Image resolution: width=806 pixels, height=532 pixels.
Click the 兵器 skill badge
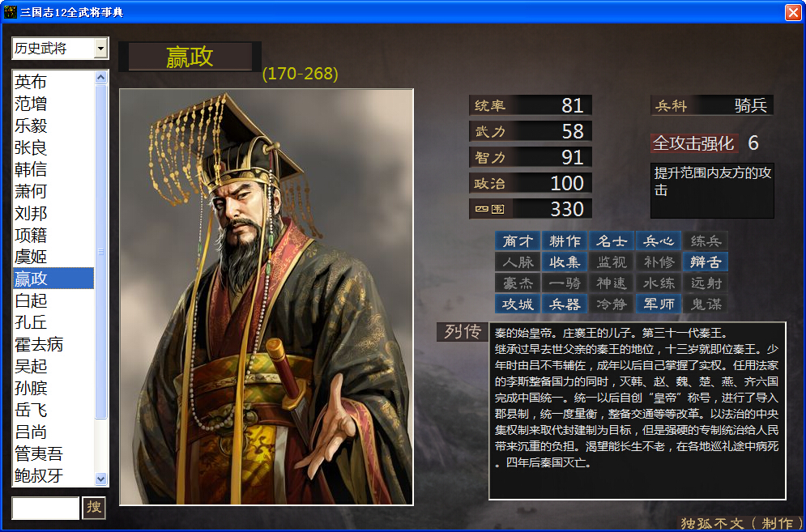coord(565,304)
